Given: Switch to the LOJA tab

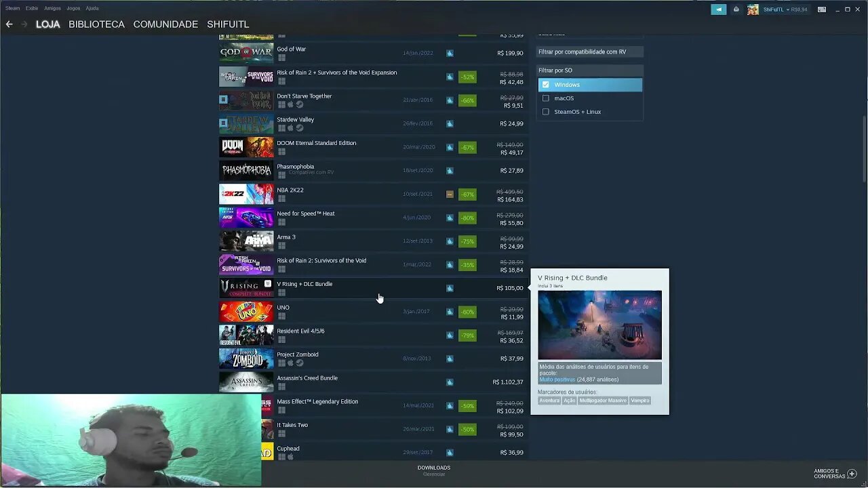Looking at the screenshot, I should click(x=47, y=24).
